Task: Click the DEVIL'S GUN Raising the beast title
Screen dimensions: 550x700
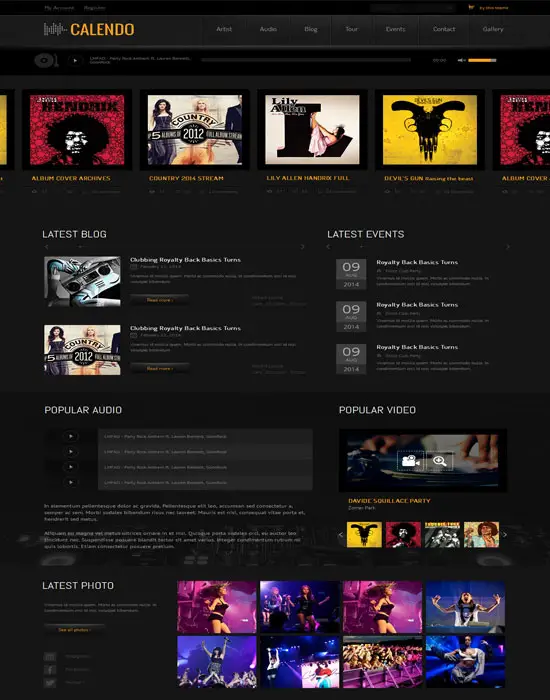Action: [429, 178]
